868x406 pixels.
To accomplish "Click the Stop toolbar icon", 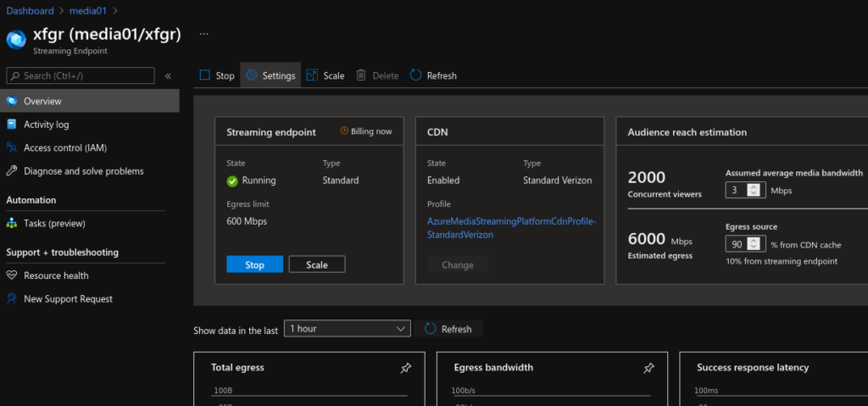I will pos(205,75).
